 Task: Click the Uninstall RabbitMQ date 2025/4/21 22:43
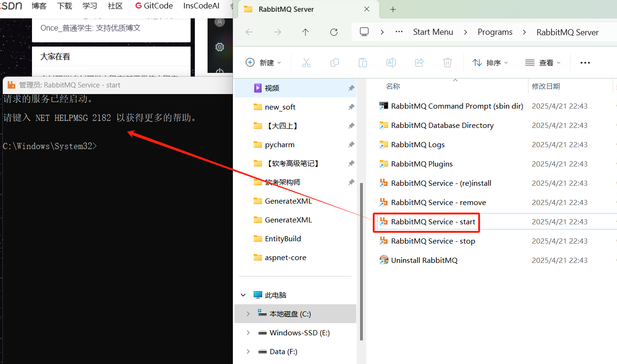560,260
